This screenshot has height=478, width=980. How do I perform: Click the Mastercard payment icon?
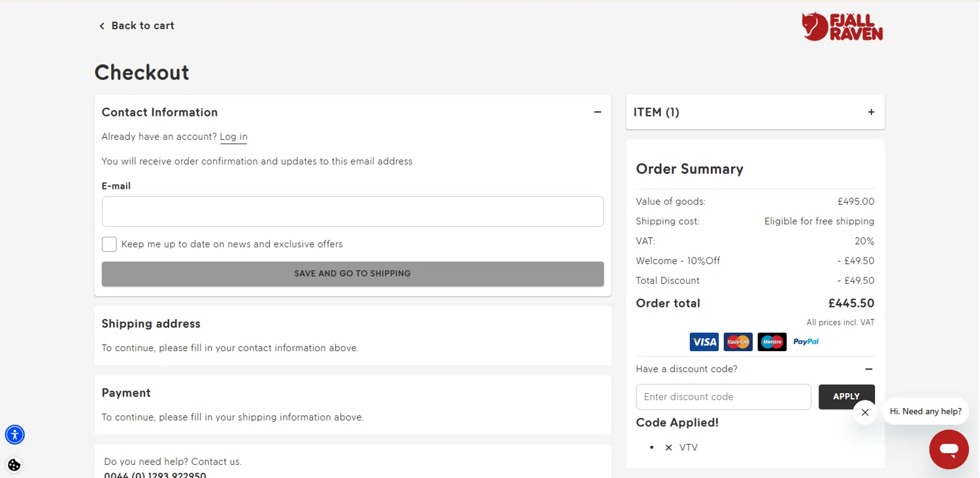point(738,341)
